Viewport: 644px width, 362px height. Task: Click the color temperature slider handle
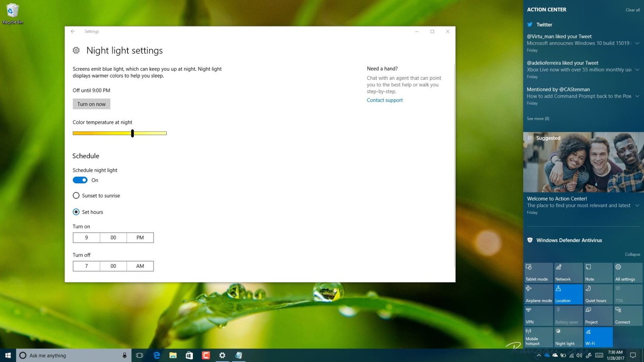132,133
